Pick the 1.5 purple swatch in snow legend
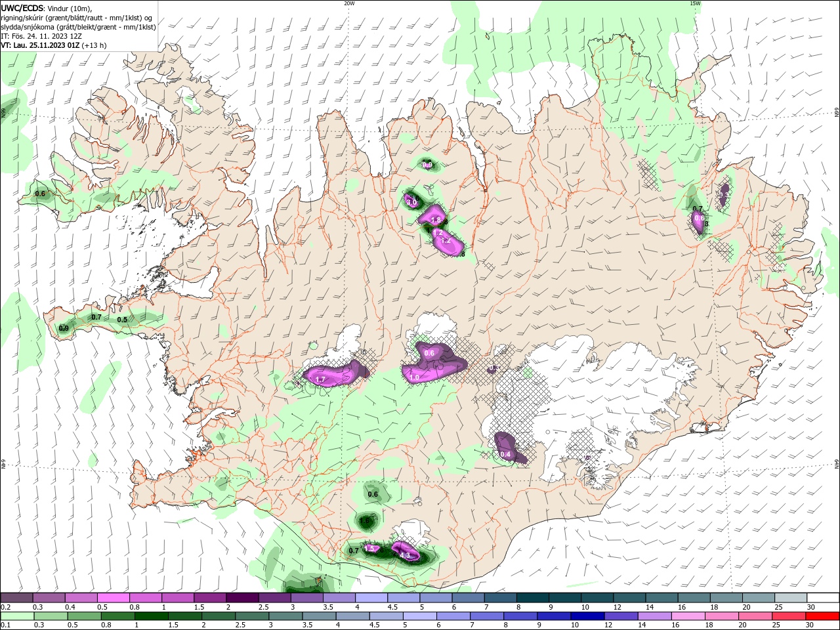 point(209,598)
